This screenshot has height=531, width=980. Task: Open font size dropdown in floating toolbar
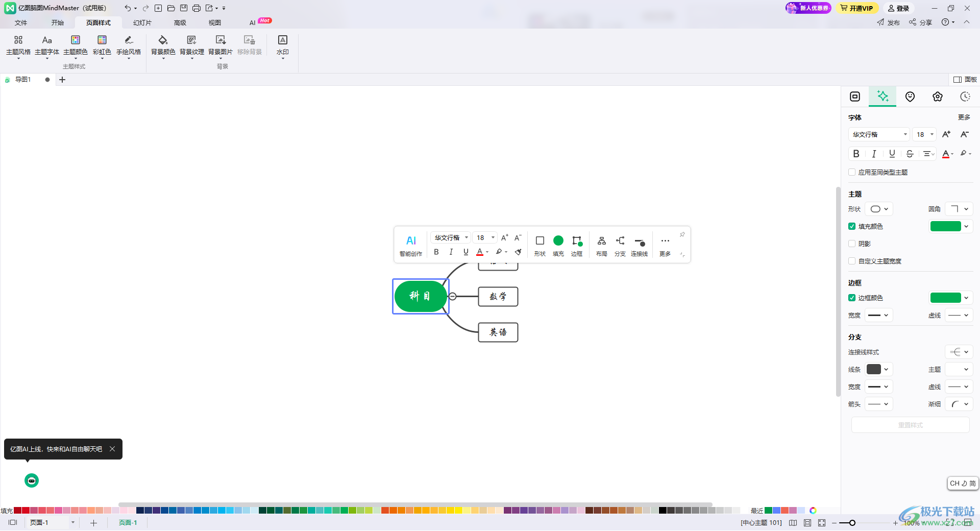(485, 237)
